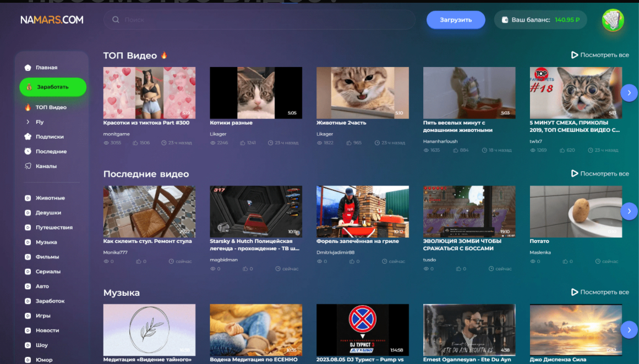
Task: Open the magbidman channel name
Action: (x=223, y=260)
